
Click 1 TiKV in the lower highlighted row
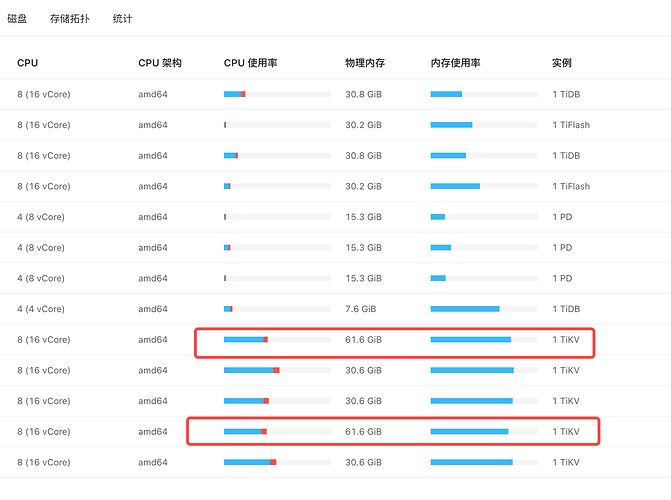click(x=566, y=432)
